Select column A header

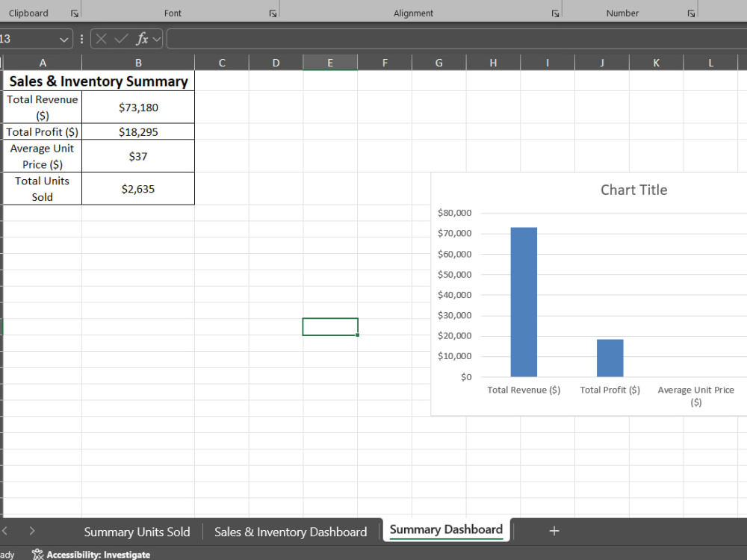(x=43, y=63)
